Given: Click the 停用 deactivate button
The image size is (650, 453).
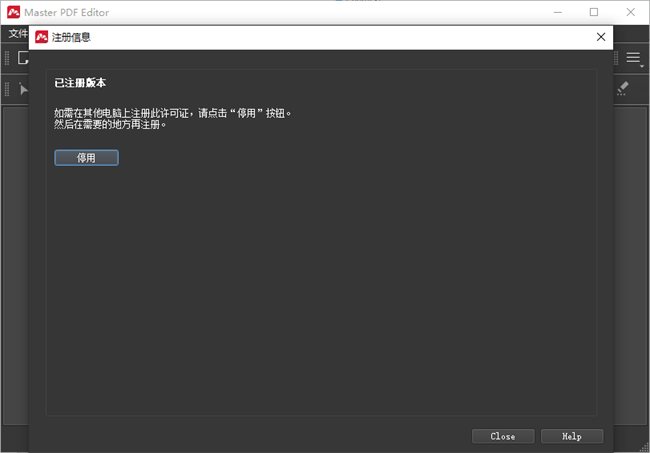Looking at the screenshot, I should click(x=86, y=157).
